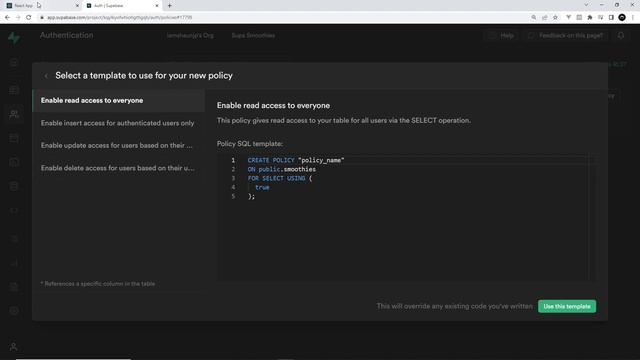Click the 'true' value on line 4
640x360 pixels.
262,187
